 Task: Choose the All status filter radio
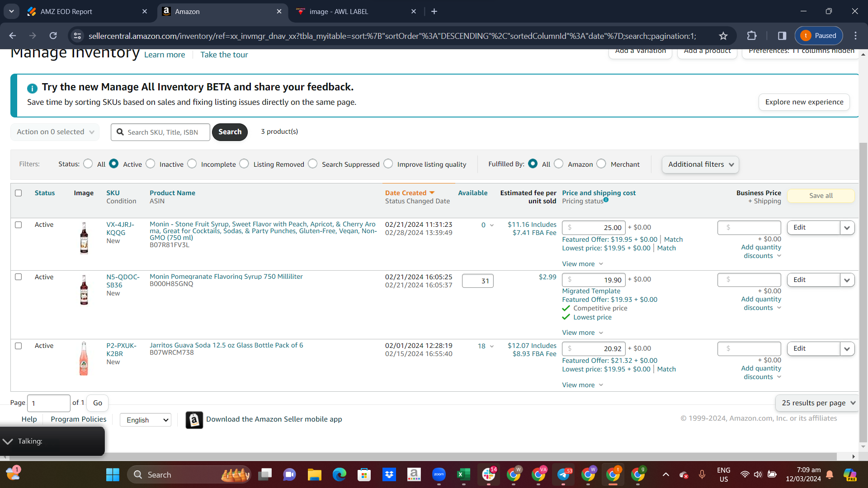click(88, 164)
